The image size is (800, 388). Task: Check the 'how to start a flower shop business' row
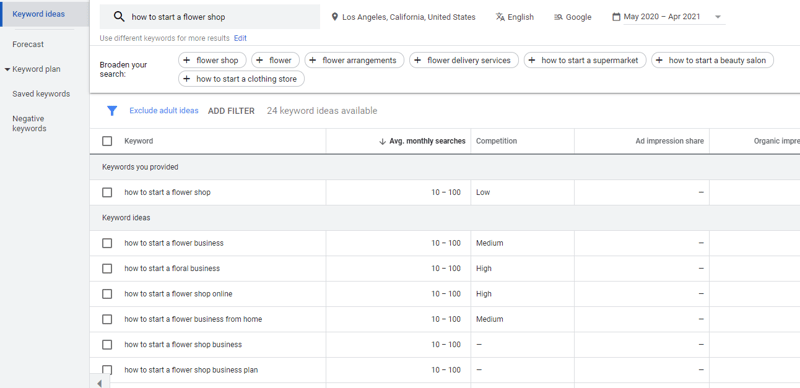click(x=107, y=345)
